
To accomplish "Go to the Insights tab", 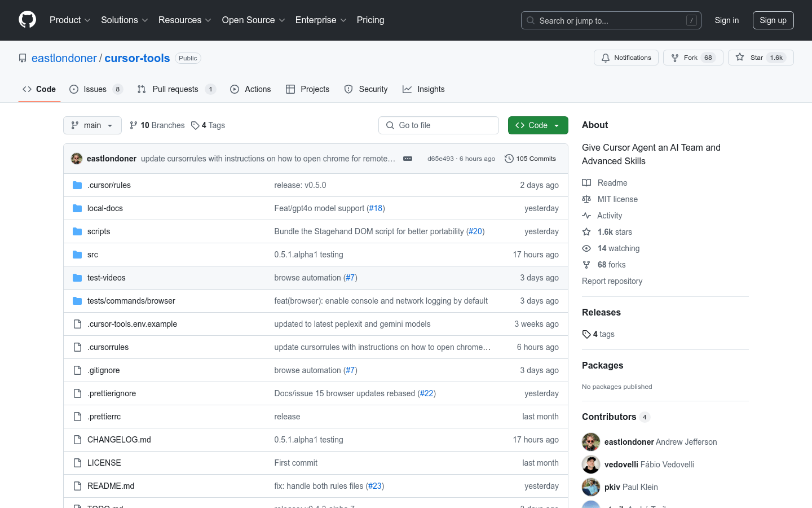I will click(x=423, y=89).
